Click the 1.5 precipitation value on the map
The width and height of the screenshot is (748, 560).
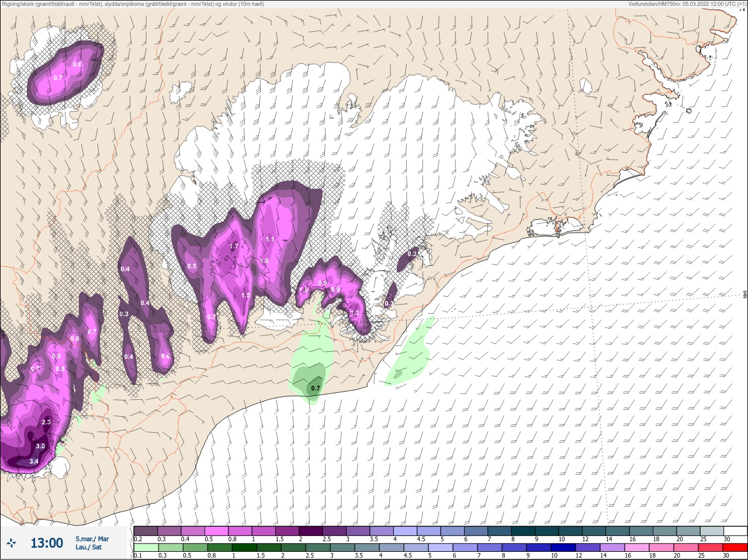point(246,295)
